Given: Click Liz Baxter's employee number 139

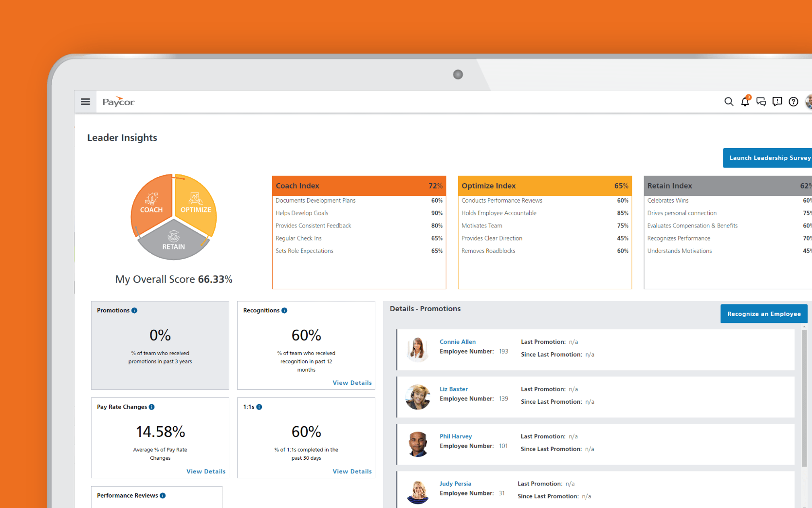Looking at the screenshot, I should point(503,399).
